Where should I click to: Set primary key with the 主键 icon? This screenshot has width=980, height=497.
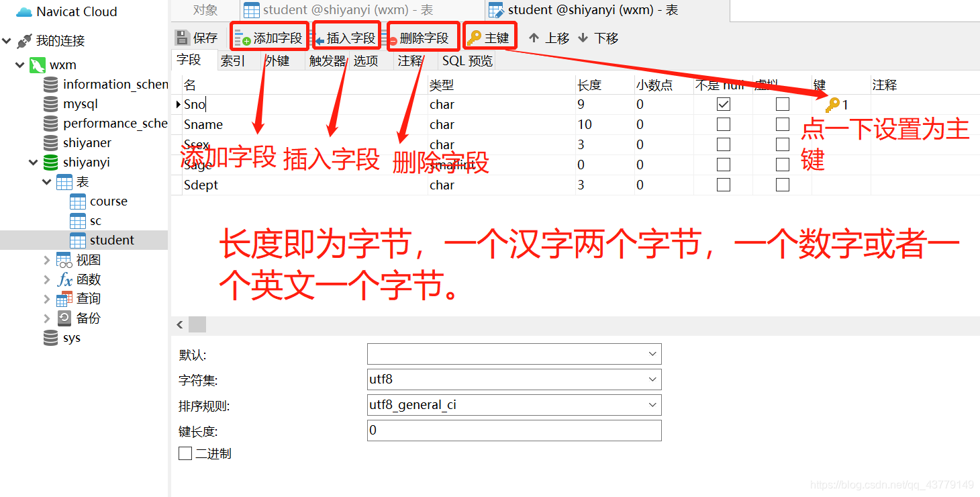click(x=489, y=37)
